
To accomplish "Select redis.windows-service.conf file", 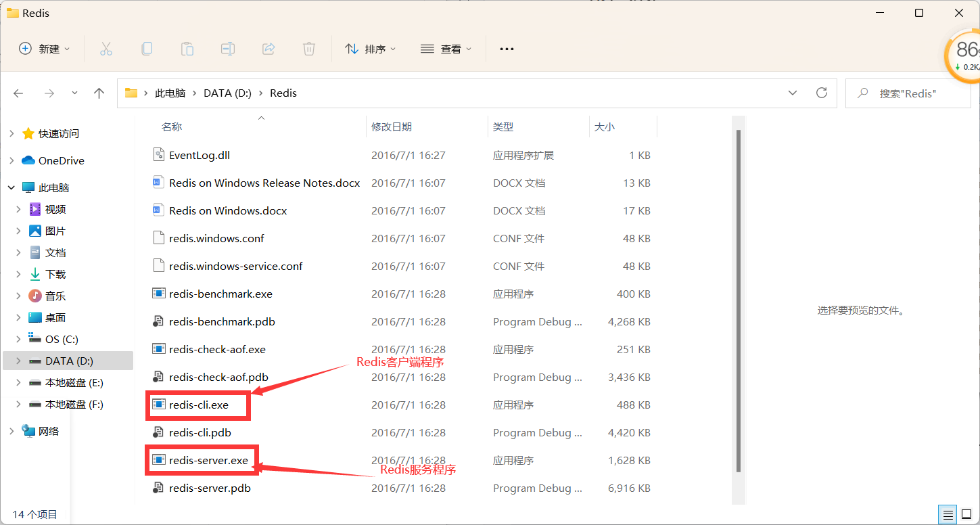I will [236, 266].
